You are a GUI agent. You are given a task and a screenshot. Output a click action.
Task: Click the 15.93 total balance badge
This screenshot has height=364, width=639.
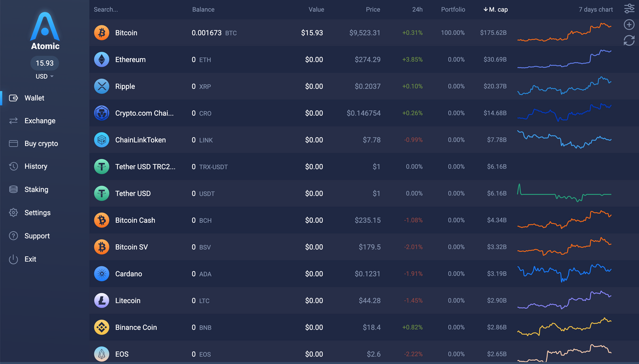click(x=44, y=63)
